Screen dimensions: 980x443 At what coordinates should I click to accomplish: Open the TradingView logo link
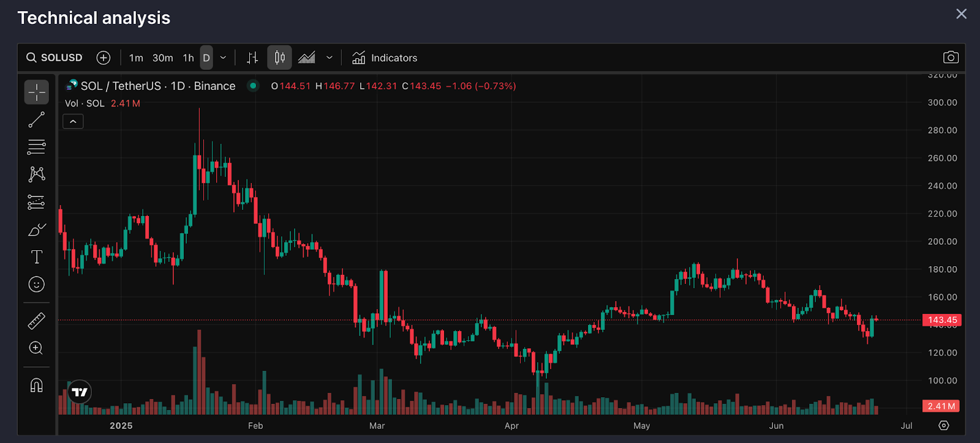[x=80, y=392]
